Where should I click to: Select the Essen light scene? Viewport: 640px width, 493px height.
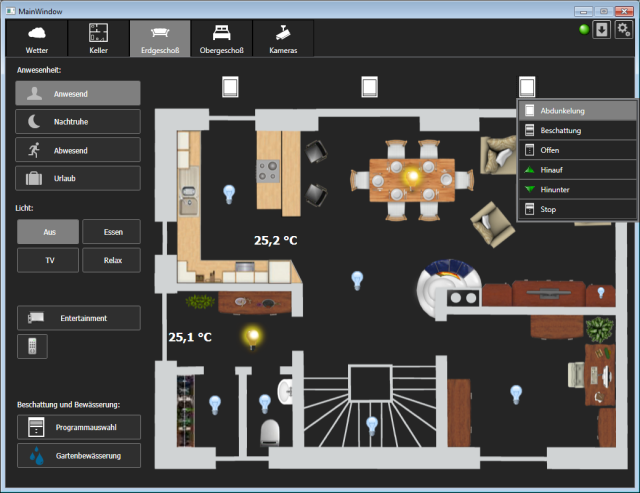[111, 232]
